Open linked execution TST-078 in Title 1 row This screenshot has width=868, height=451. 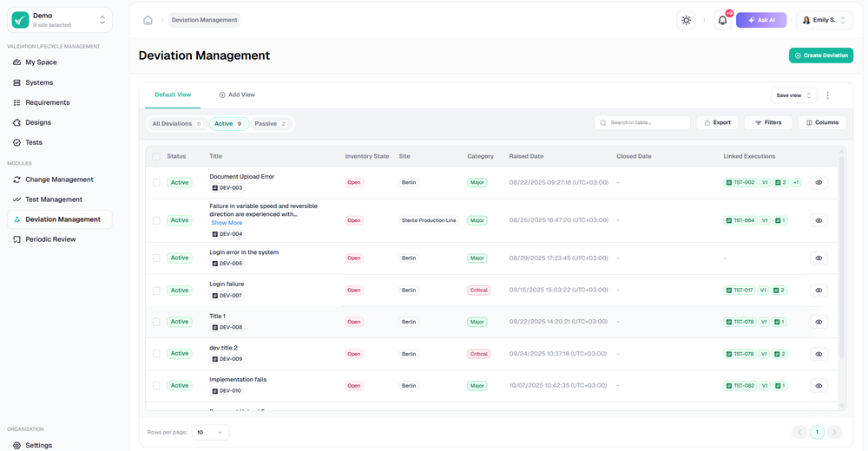click(740, 322)
